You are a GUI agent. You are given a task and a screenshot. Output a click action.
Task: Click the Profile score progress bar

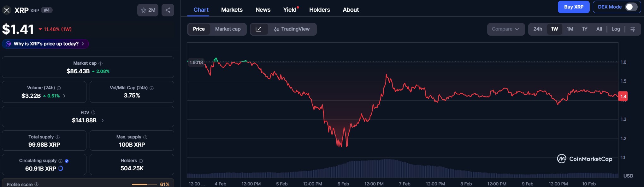(x=145, y=184)
